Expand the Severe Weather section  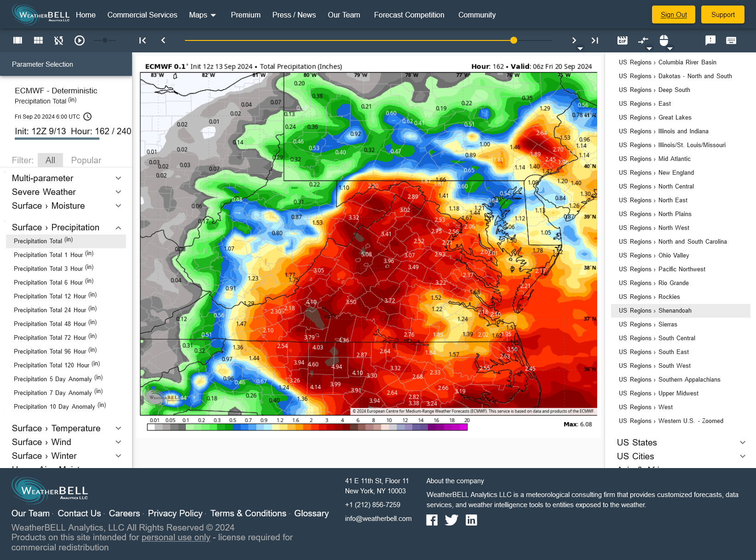[67, 192]
